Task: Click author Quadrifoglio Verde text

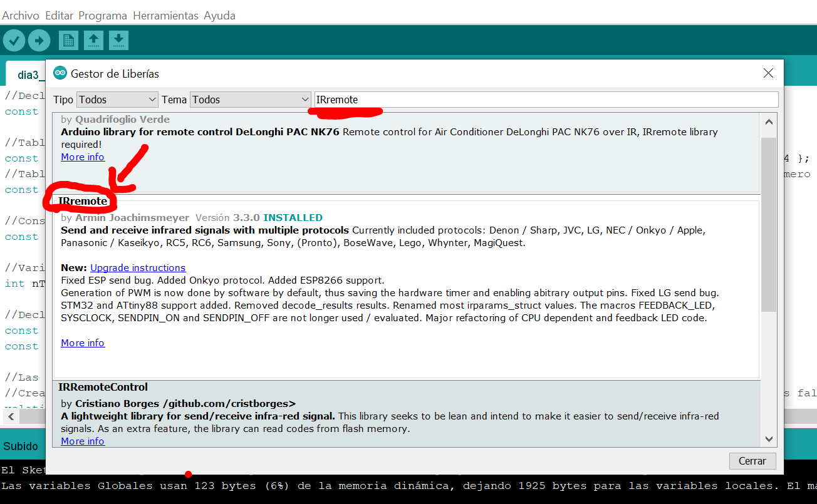Action: 122,119
